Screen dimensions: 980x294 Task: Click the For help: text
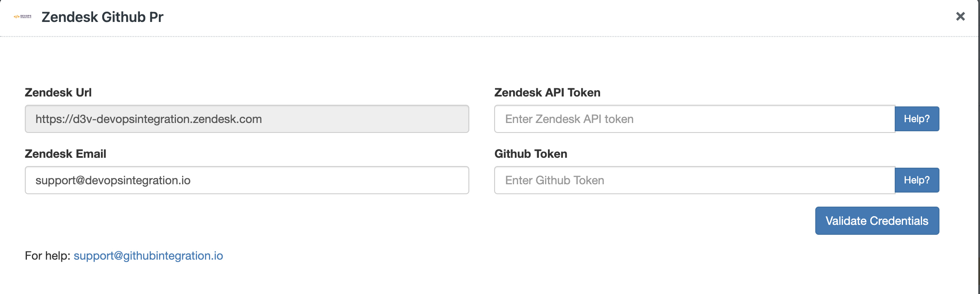click(x=48, y=255)
